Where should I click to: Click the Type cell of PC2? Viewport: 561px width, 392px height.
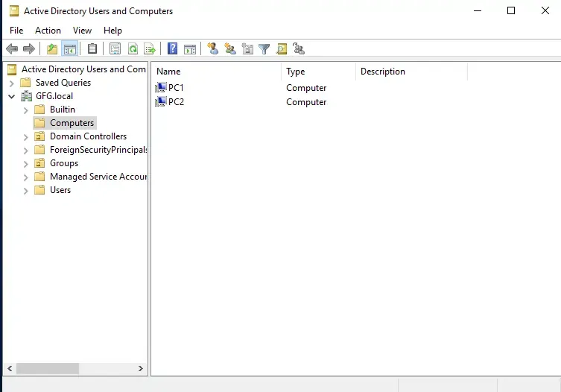(x=306, y=102)
